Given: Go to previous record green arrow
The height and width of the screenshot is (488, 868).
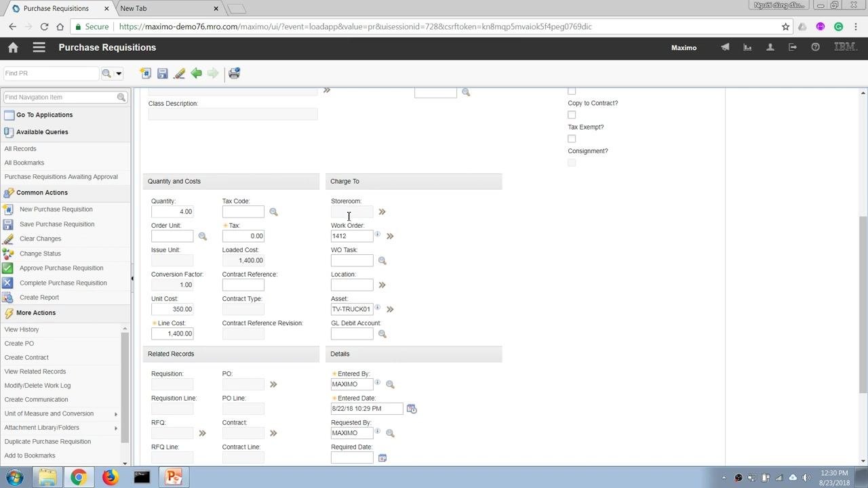Looking at the screenshot, I should pos(196,73).
